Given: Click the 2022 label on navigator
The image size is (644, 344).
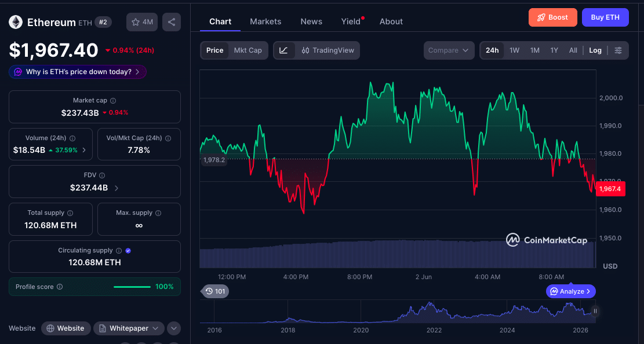Looking at the screenshot, I should pos(434,330).
